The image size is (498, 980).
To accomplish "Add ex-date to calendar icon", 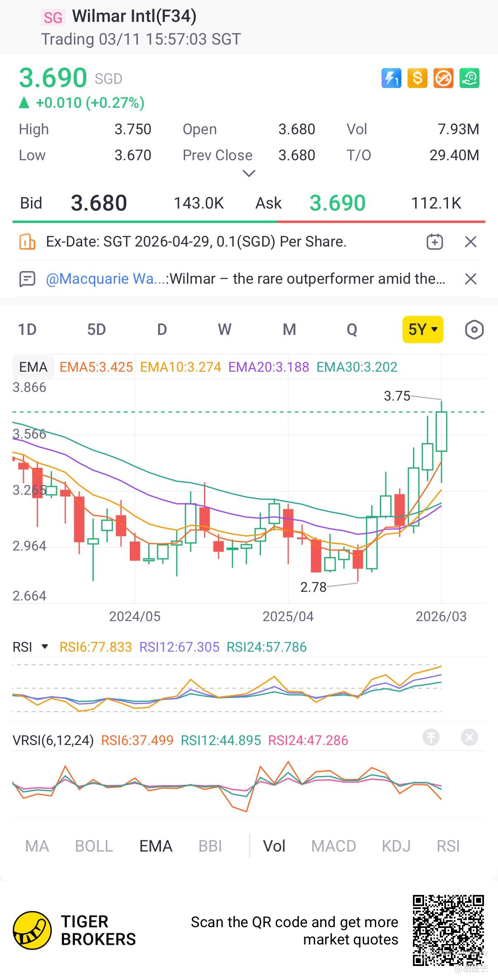I will tap(434, 242).
